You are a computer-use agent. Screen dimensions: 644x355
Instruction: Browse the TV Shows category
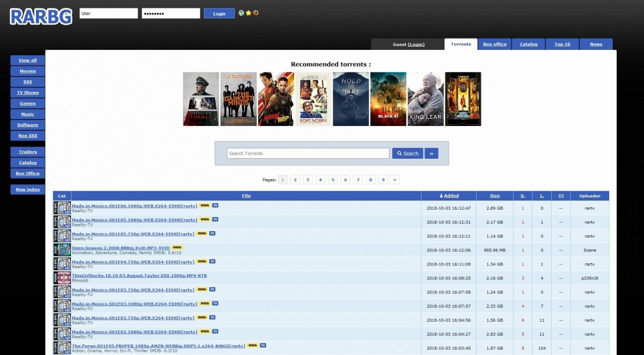coord(27,93)
